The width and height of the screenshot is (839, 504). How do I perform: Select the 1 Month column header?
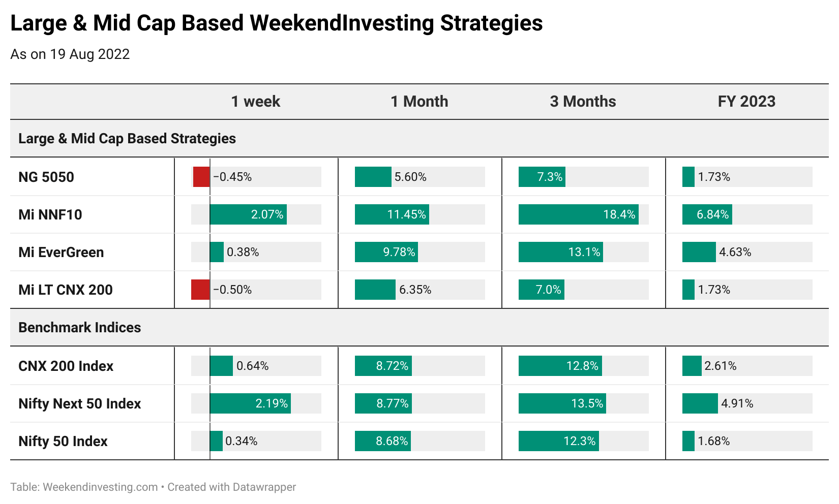pos(420,102)
